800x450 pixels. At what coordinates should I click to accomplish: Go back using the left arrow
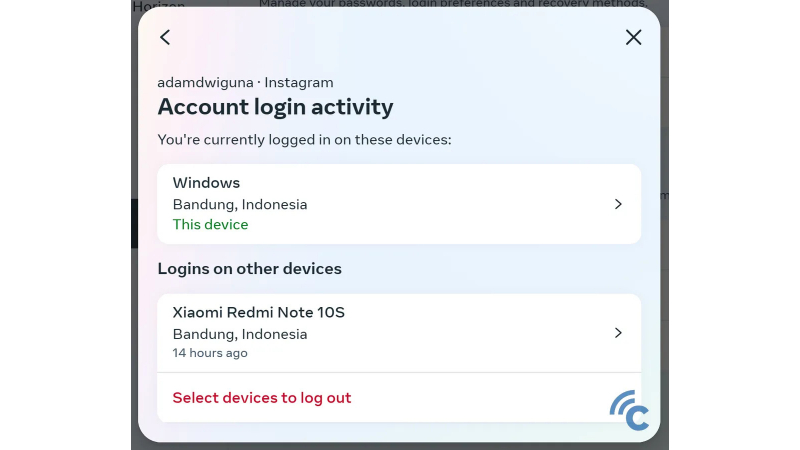pos(165,37)
